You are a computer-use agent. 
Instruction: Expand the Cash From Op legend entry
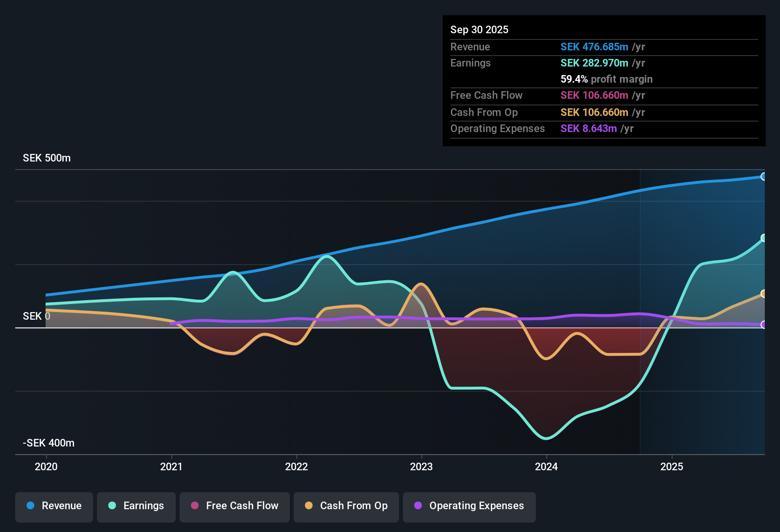pyautogui.click(x=346, y=506)
